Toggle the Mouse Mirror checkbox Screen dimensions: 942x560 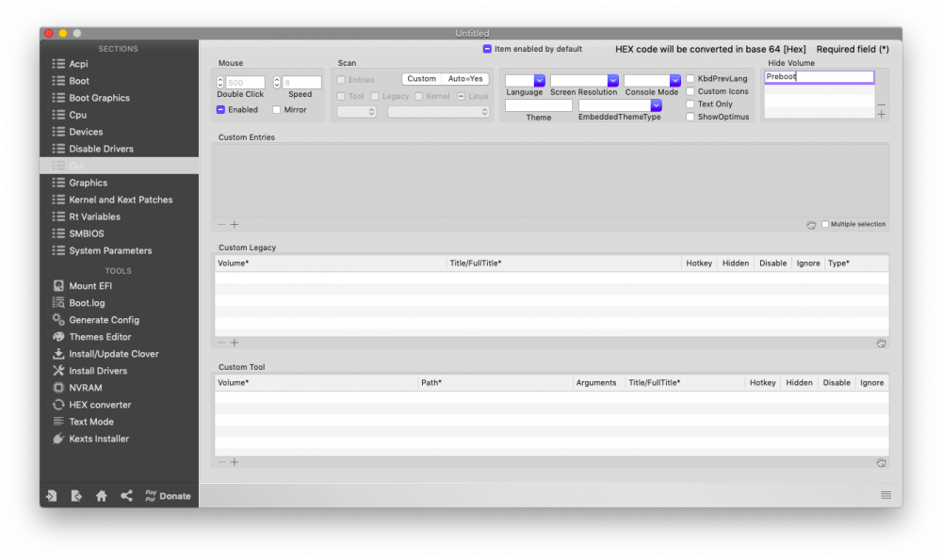pos(276,110)
